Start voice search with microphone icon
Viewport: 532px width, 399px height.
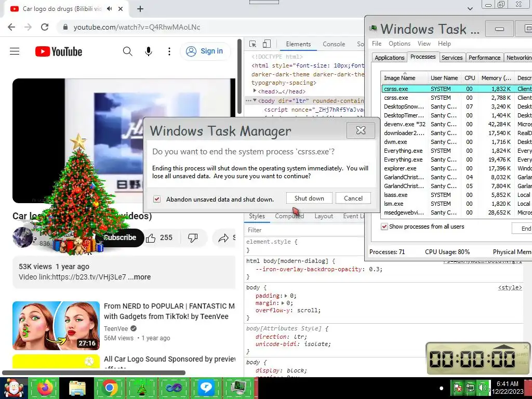tap(148, 51)
